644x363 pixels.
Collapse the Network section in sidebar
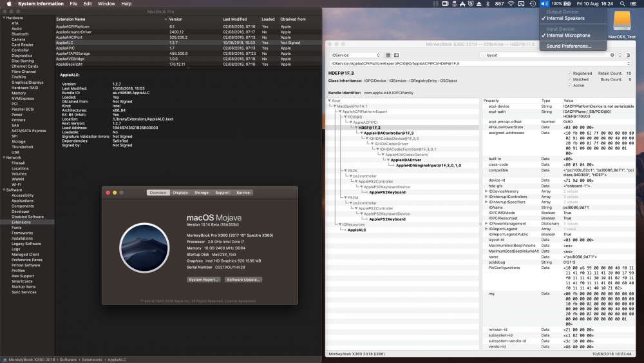point(4,157)
